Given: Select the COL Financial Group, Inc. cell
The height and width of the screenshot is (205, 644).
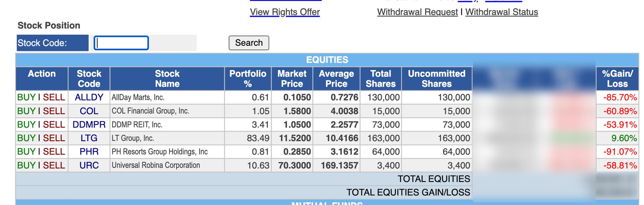Looking at the screenshot, I should click(167, 111).
